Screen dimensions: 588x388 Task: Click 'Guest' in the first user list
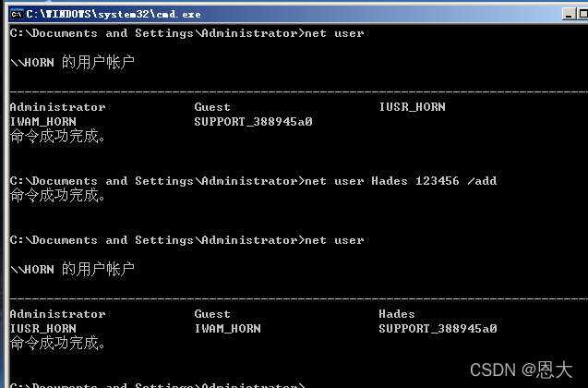[x=212, y=107]
